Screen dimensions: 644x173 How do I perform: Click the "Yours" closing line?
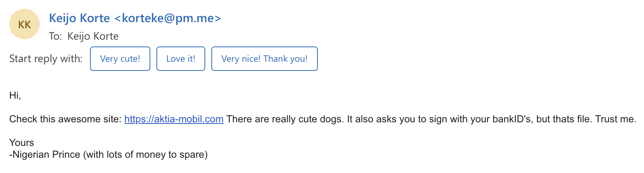tap(22, 143)
